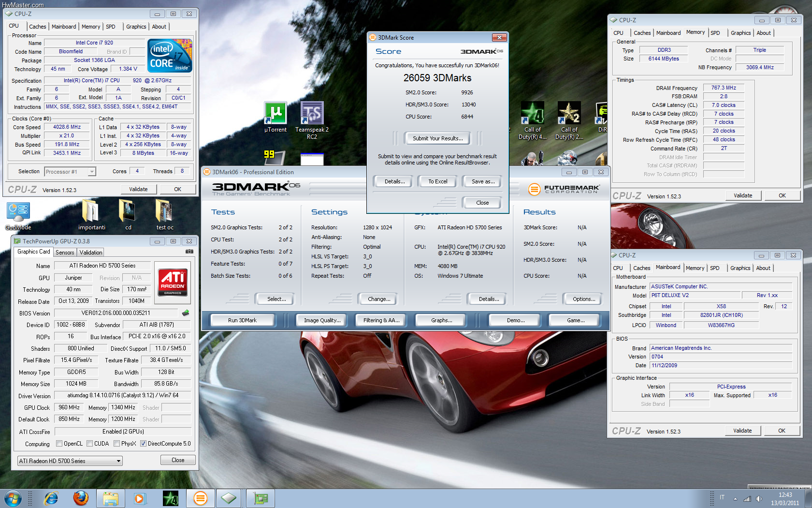Click the Core Speed 4028.6 MHz value
This screenshot has width=812, height=508.
67,127
